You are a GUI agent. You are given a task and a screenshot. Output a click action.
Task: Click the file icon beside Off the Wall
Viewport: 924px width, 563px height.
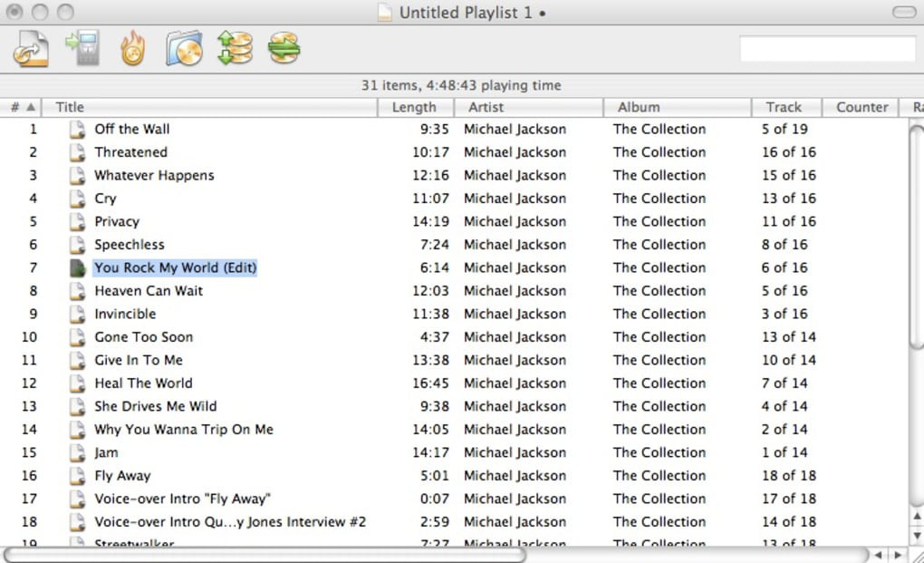click(77, 129)
